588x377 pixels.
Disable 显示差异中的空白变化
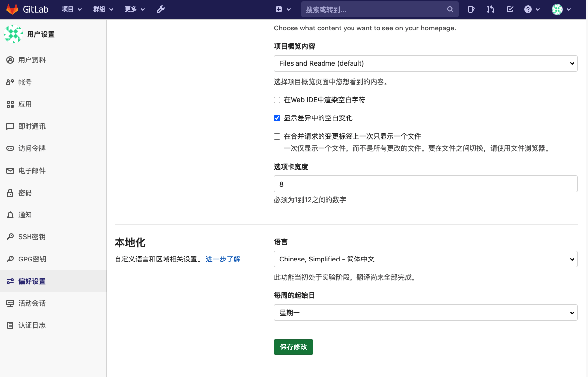[277, 118]
